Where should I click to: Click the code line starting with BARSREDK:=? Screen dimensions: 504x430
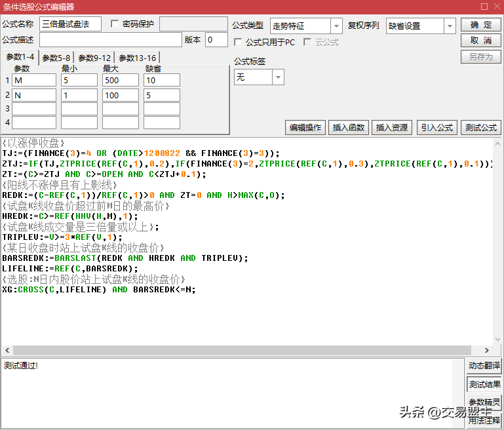[125, 258]
